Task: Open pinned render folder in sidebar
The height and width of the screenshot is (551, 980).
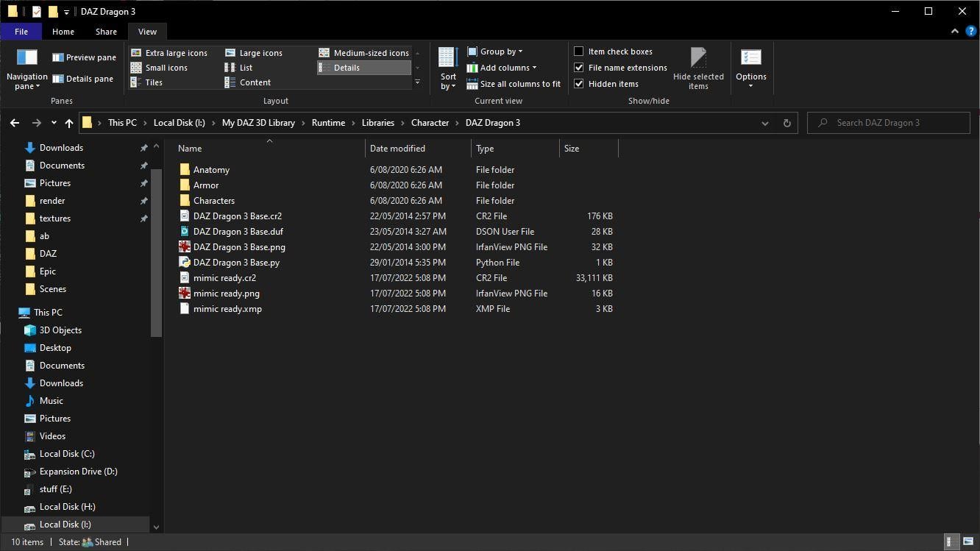Action: tap(52, 201)
